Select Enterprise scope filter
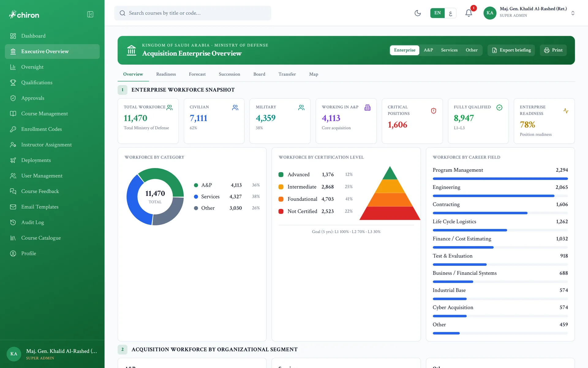Screen dimensions: 588x368 [x=405, y=50]
